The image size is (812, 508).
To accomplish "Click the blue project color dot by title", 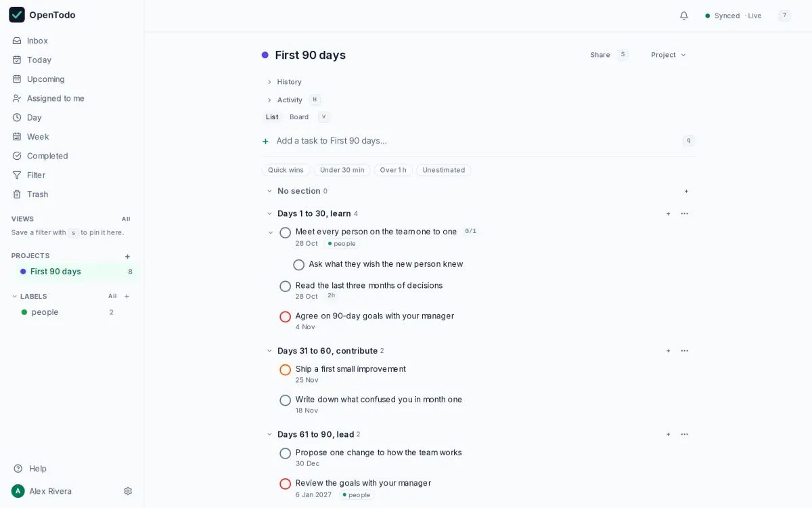I will (265, 56).
